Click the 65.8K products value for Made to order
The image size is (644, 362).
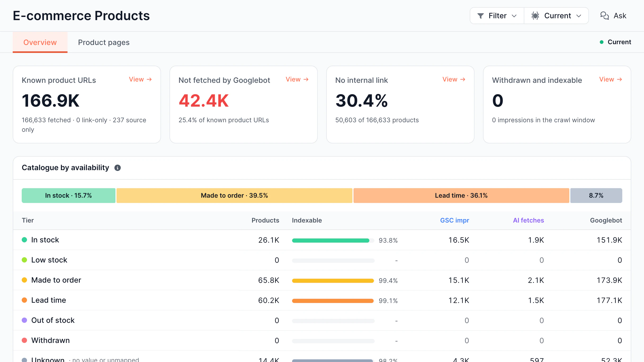click(269, 280)
